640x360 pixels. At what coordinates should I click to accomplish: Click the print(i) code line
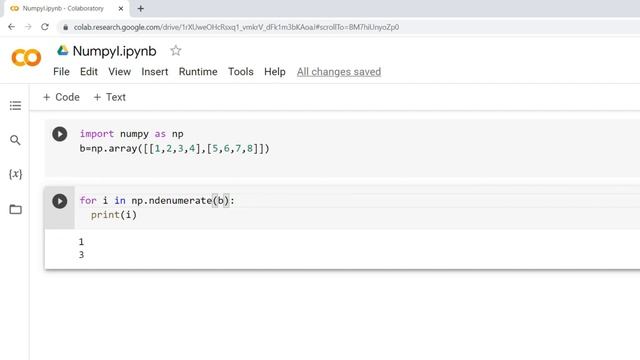pyautogui.click(x=114, y=215)
